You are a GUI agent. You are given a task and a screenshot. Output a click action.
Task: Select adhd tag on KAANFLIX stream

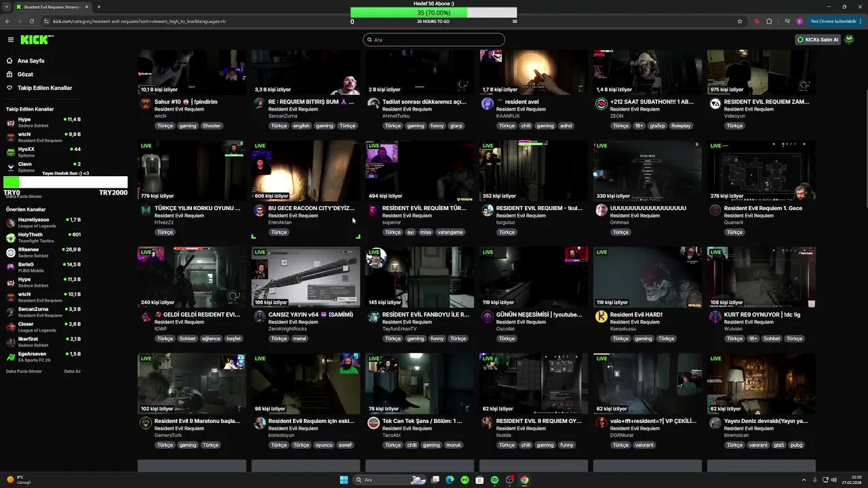[x=566, y=126]
